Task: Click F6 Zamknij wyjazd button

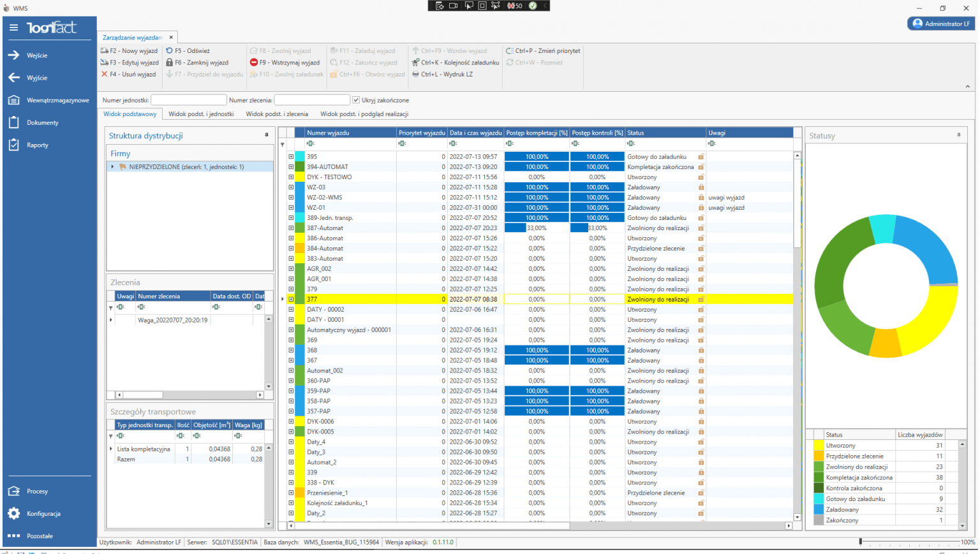Action: point(197,62)
